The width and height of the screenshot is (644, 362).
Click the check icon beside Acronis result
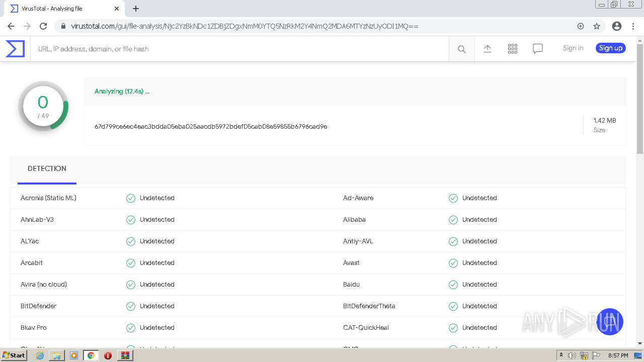tap(131, 198)
